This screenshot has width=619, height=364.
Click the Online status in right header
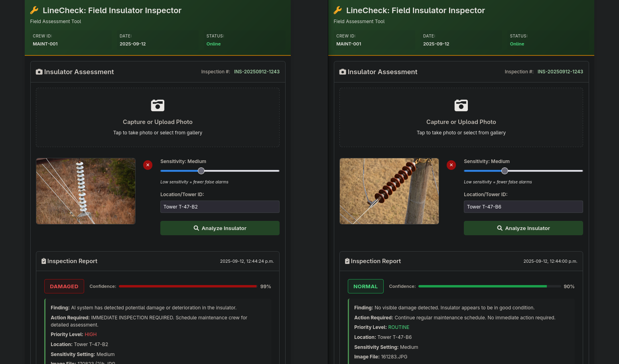tap(517, 44)
